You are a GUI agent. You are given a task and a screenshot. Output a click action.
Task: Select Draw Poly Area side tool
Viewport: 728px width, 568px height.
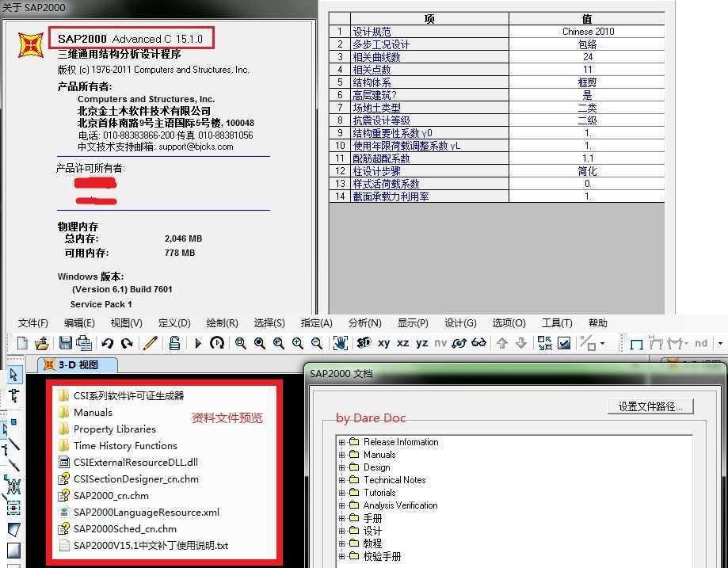click(x=14, y=529)
